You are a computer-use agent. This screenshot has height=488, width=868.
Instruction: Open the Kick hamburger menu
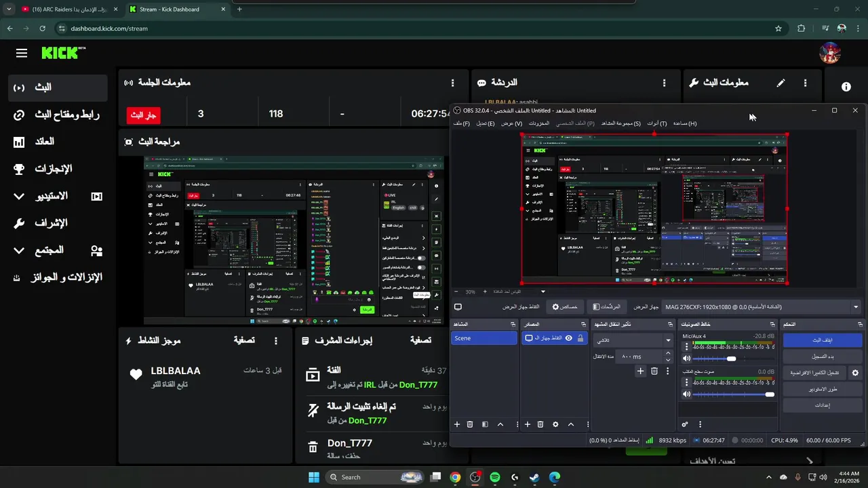22,53
